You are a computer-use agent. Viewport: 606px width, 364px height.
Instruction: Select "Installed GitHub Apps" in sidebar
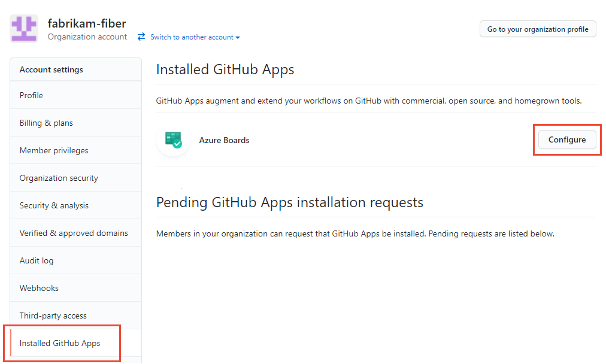(61, 343)
